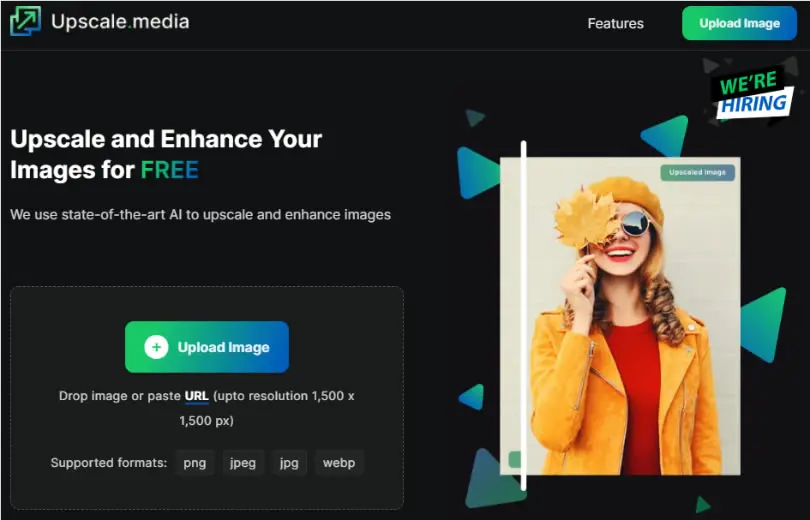This screenshot has width=810, height=520.
Task: Click the plus icon on Upload Image
Action: pos(156,347)
